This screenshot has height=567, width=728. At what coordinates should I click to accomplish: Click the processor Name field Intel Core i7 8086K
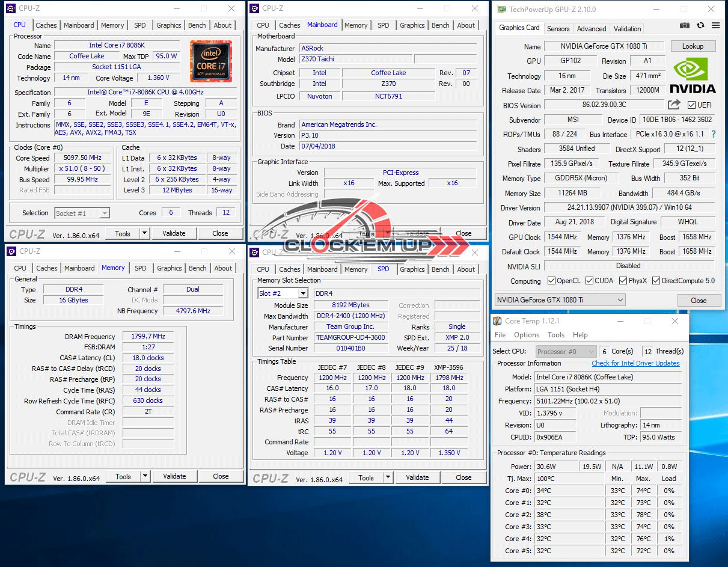[117, 46]
